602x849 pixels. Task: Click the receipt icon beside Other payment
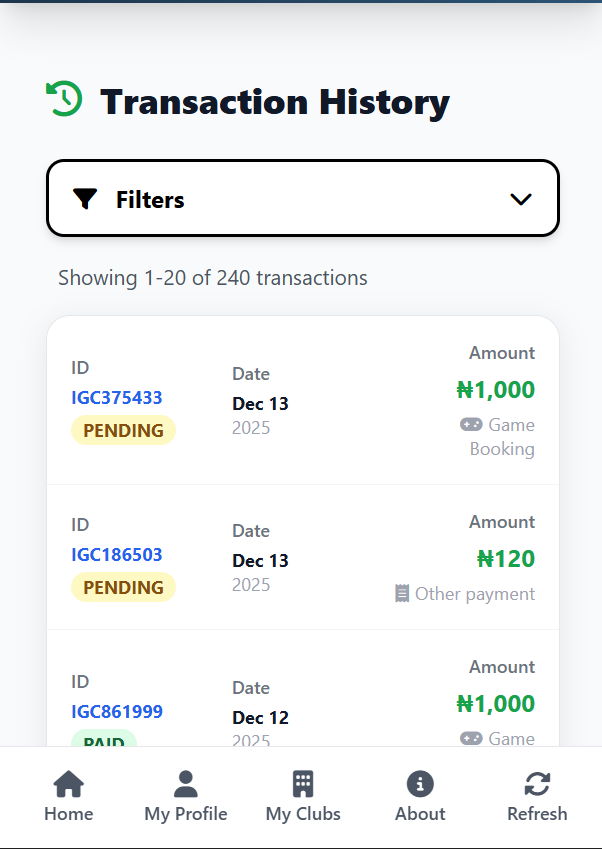point(402,594)
